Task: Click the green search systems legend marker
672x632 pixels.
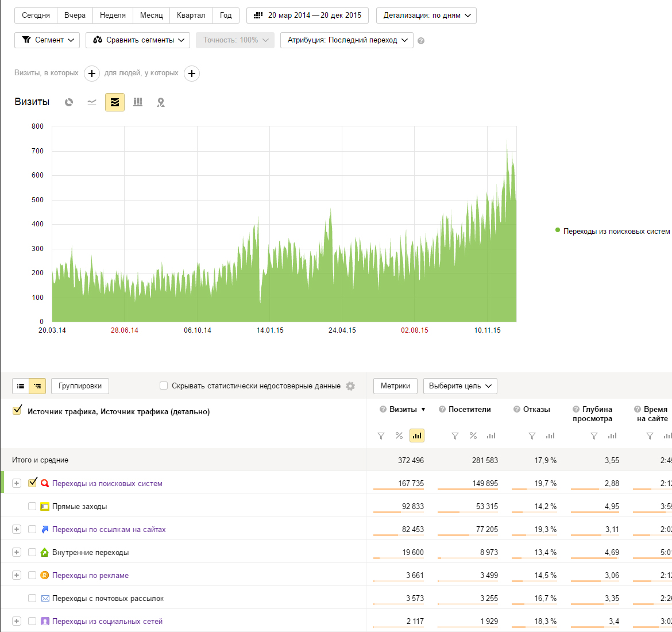Action: point(558,230)
